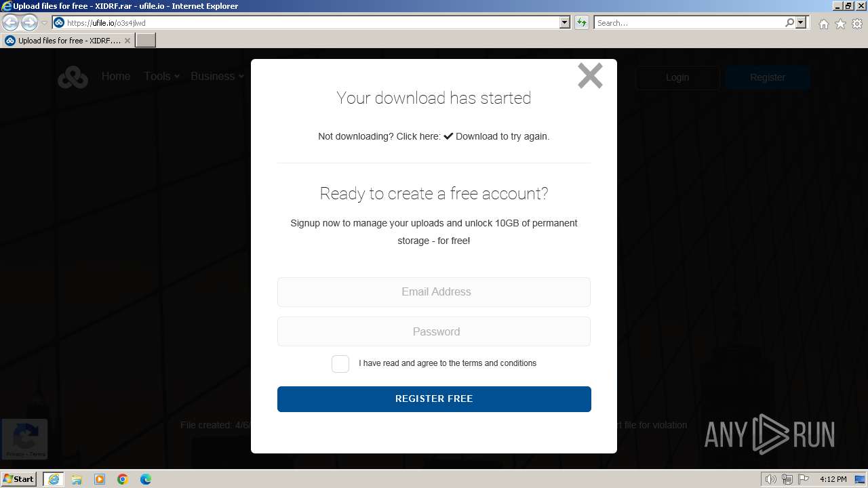
Task: Go forward with the browser Forward arrow
Action: pos(29,22)
